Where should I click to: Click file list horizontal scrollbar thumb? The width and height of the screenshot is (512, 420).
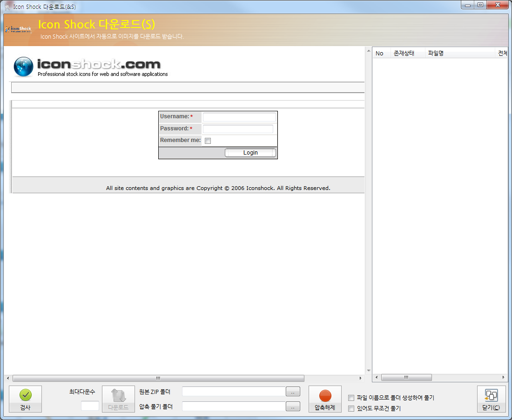[x=406, y=377]
